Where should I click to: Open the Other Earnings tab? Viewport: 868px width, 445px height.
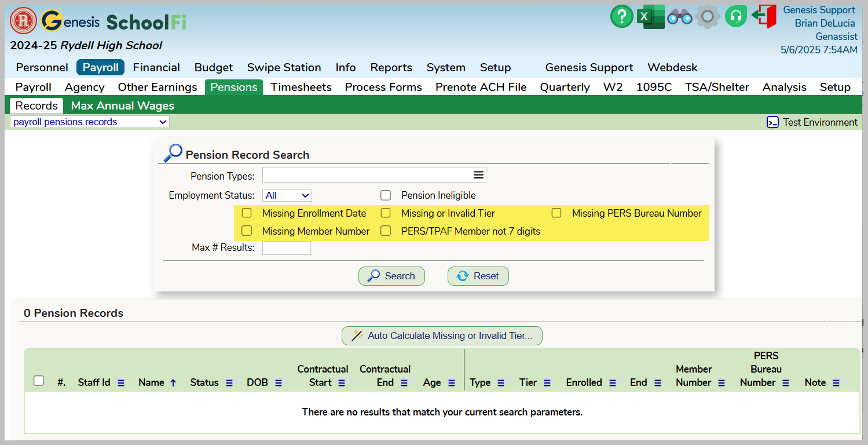[158, 87]
